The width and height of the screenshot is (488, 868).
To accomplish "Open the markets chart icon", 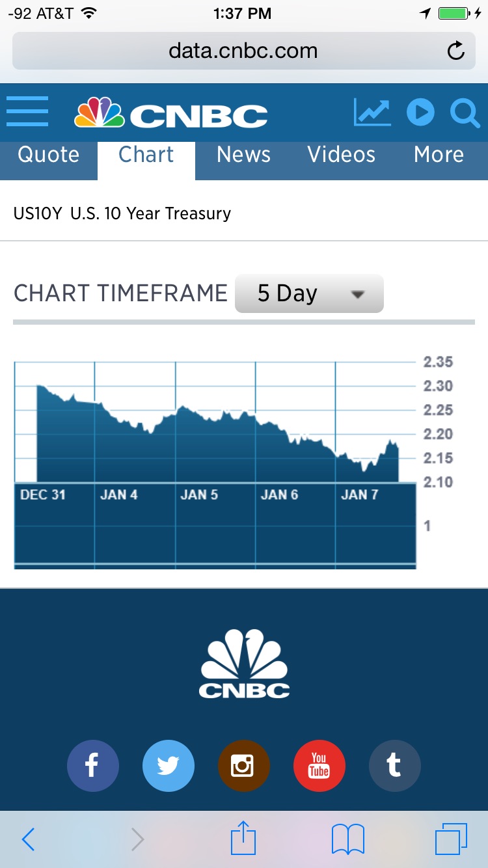I will (372, 113).
